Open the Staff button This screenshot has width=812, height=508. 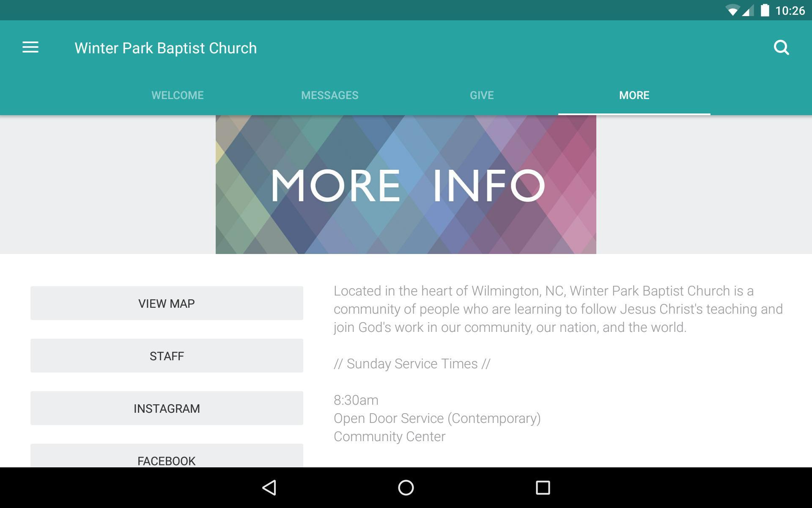167,356
